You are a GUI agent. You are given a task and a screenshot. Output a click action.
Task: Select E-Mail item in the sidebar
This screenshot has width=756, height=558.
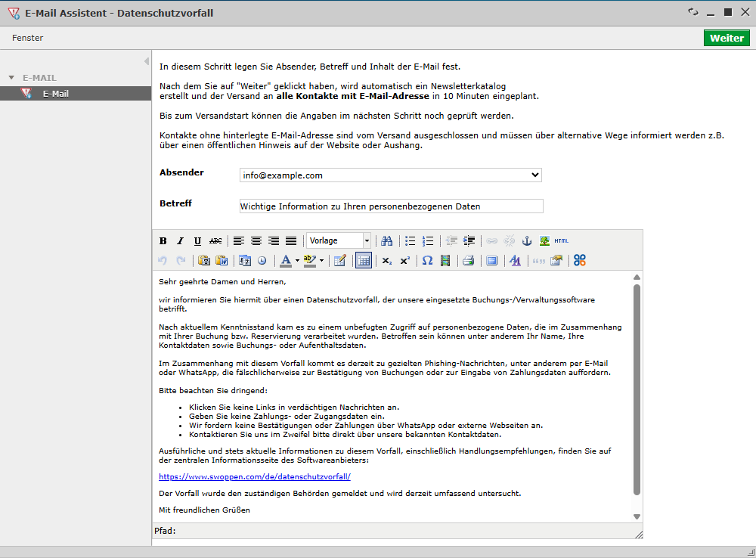55,94
